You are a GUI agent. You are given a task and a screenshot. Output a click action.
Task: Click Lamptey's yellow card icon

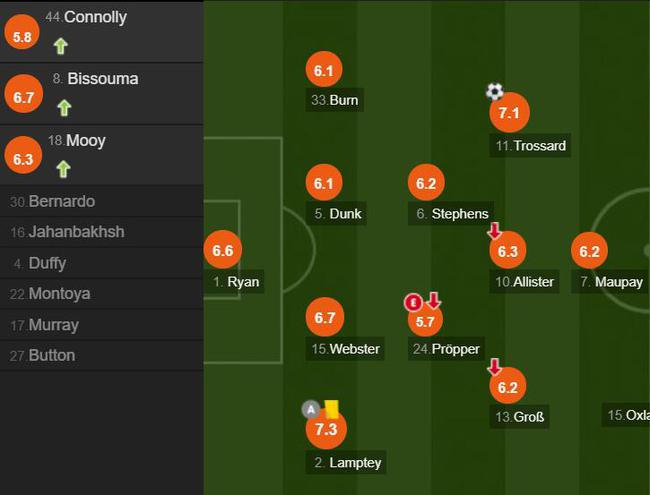click(331, 408)
